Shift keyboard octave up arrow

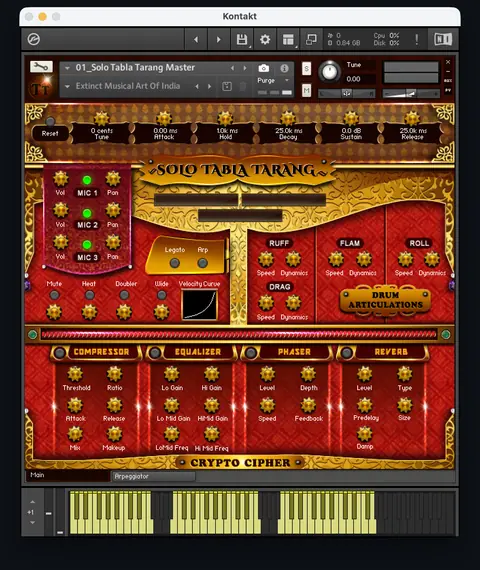tap(32, 502)
